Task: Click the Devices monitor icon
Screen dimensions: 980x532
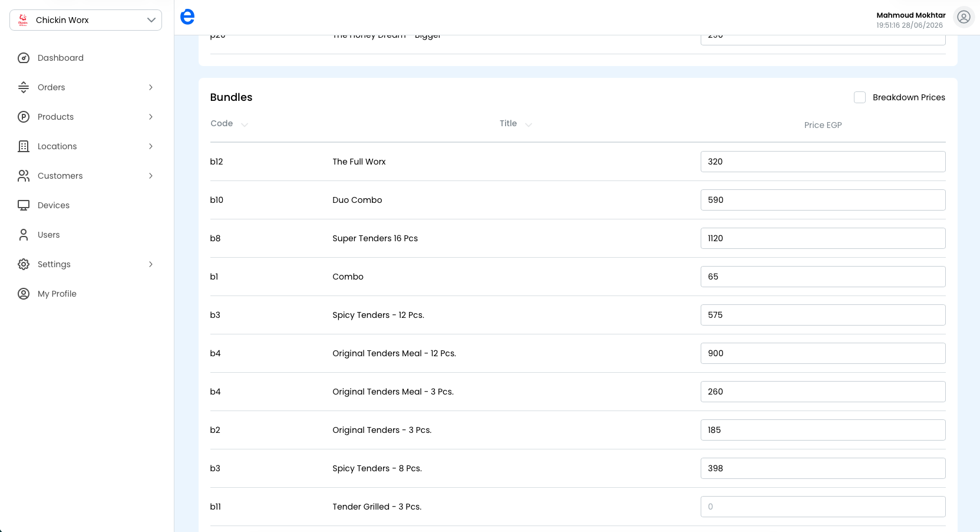Action: tap(24, 205)
